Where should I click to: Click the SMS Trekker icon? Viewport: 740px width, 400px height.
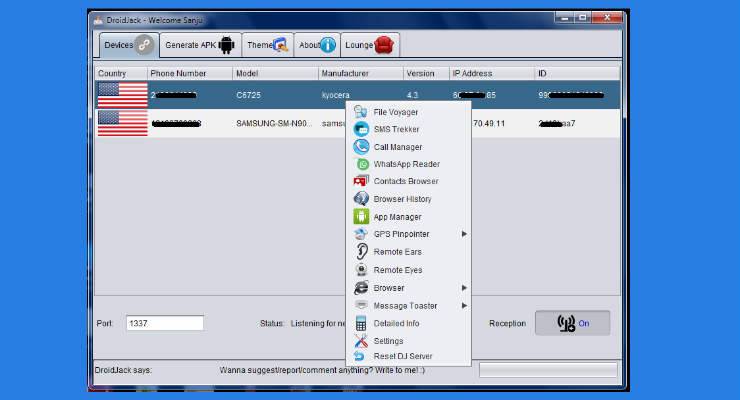pos(361,129)
